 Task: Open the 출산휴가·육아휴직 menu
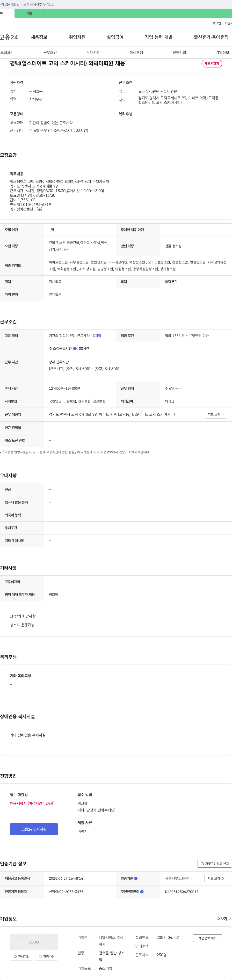pos(211,37)
